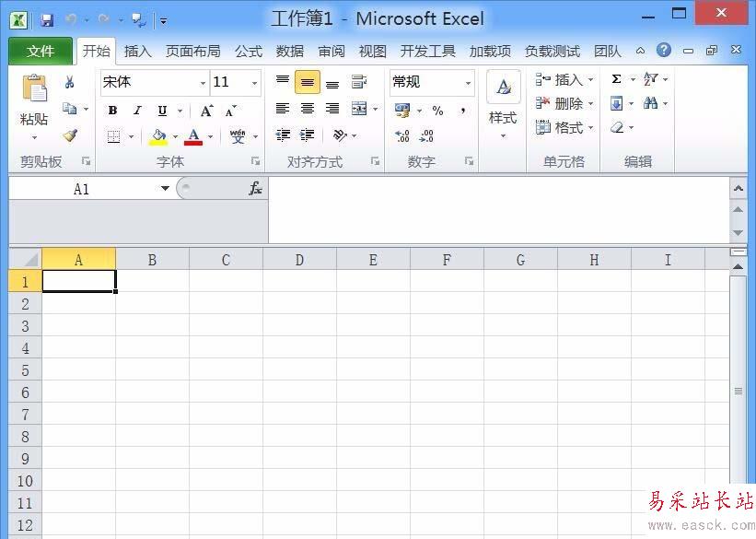
Task: Toggle bold formatting
Action: (112, 111)
